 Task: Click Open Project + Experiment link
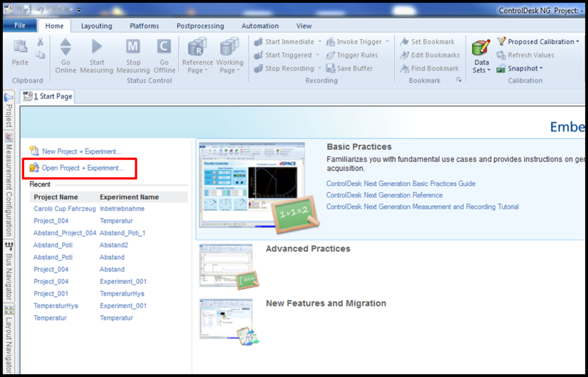click(83, 168)
